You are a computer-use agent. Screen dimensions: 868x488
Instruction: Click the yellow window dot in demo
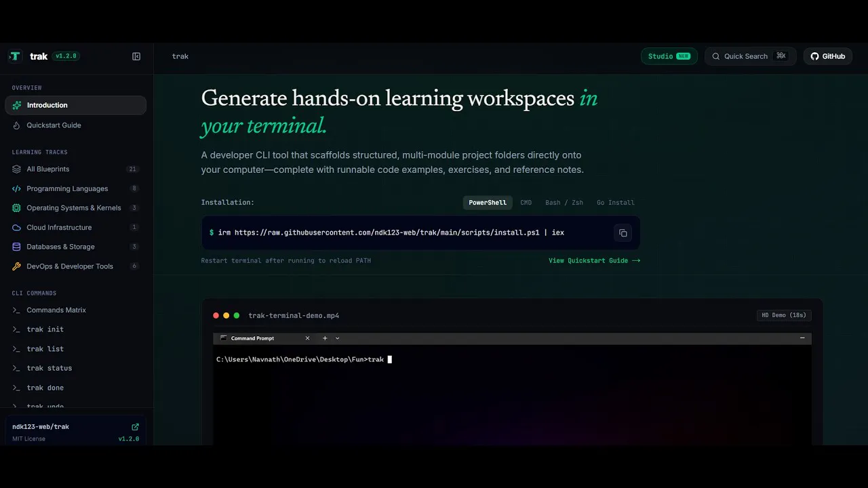226,316
